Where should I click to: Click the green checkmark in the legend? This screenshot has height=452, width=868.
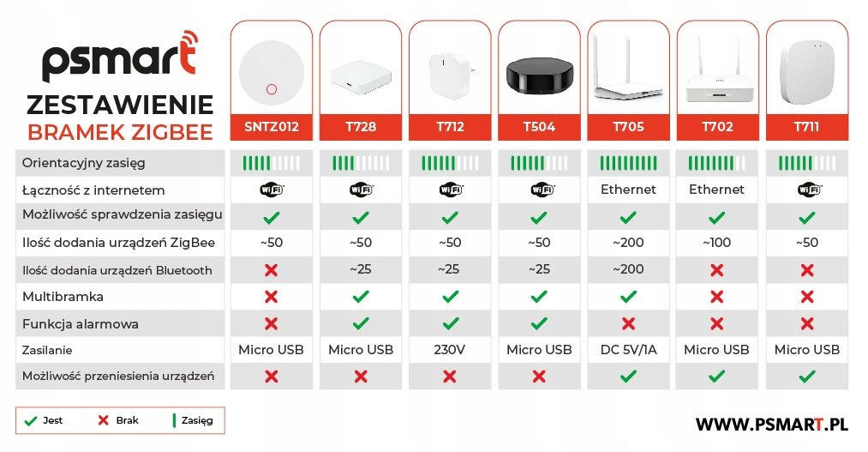click(x=33, y=420)
